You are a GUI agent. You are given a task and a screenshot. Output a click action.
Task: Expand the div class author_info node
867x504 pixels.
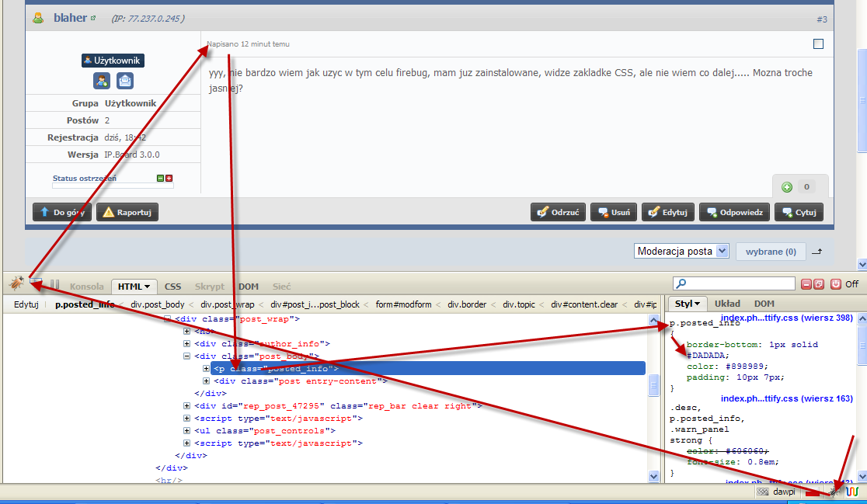pyautogui.click(x=187, y=344)
